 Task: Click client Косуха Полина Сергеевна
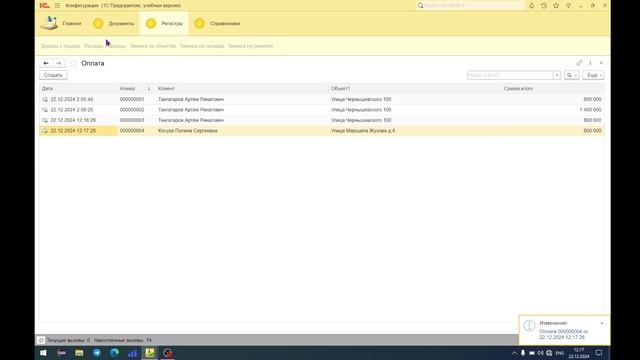[x=188, y=131]
